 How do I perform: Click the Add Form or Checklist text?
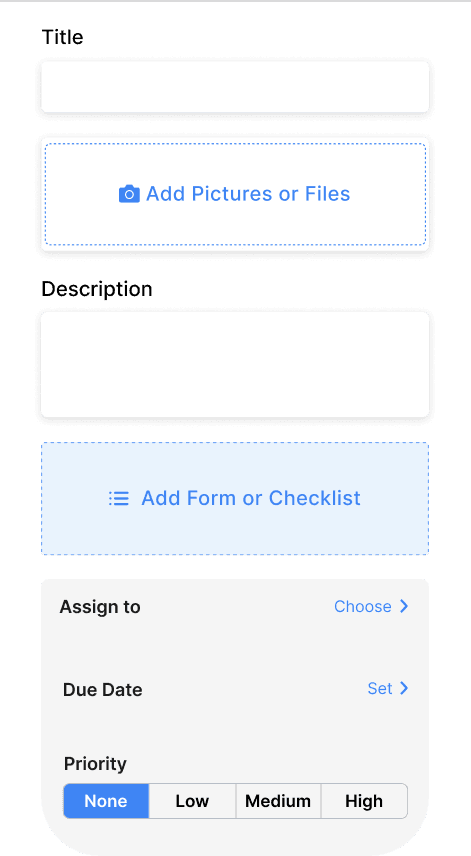coord(251,498)
